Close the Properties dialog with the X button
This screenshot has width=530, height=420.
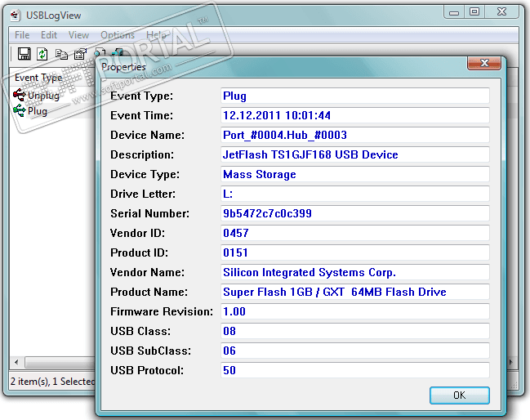tap(484, 63)
